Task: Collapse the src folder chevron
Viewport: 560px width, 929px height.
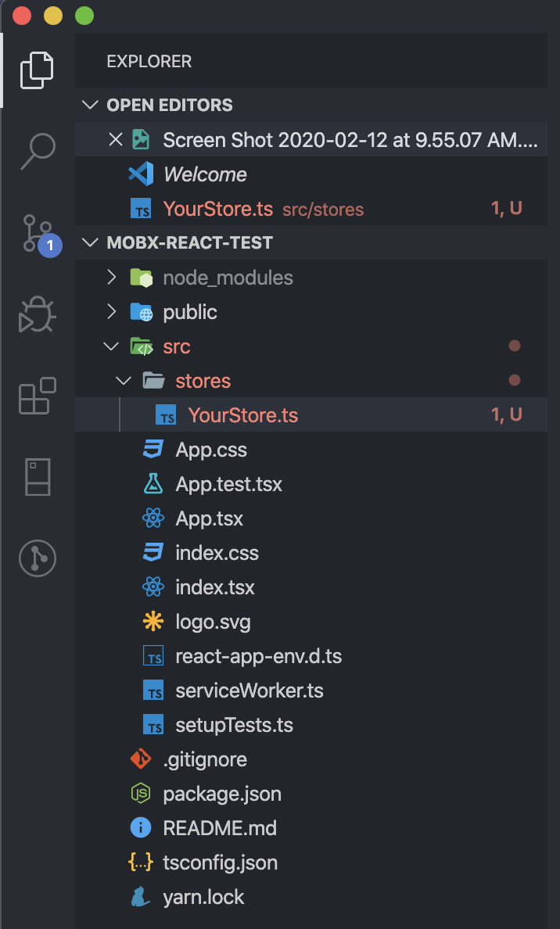Action: click(111, 346)
